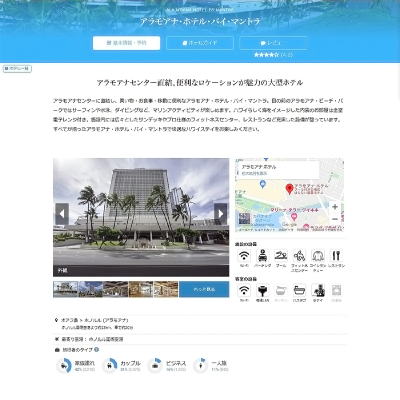Click the restaurant fork-and-knife icon
The width and height of the screenshot is (400, 400).
pos(336,256)
